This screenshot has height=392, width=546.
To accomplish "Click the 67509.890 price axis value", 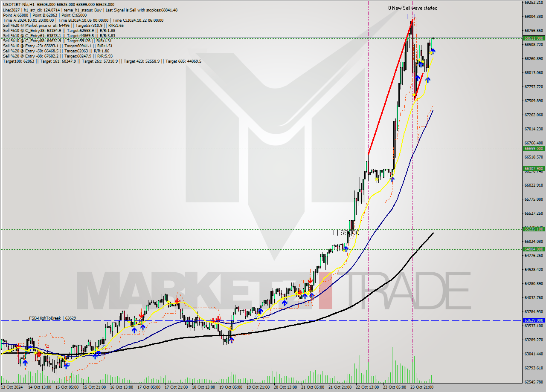I will coord(534,101).
